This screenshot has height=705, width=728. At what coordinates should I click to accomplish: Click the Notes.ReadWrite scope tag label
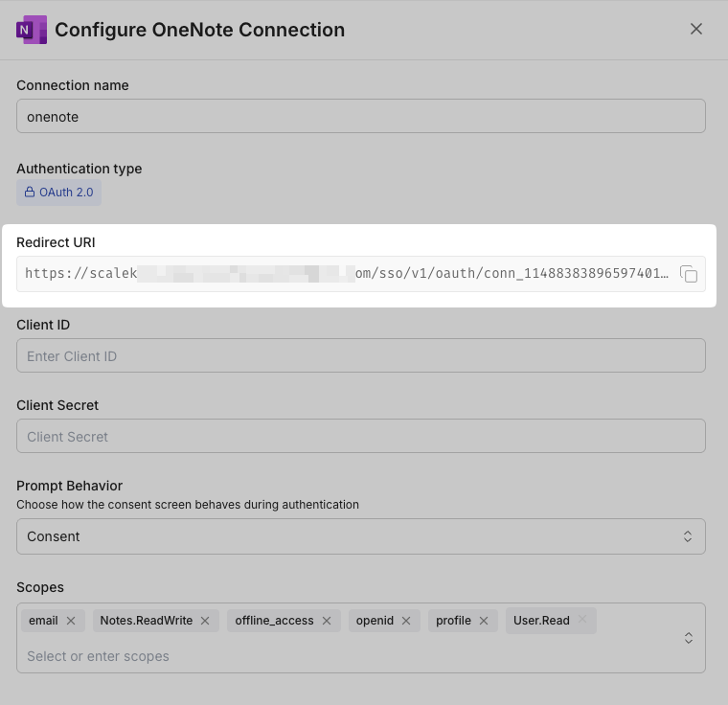[147, 621]
